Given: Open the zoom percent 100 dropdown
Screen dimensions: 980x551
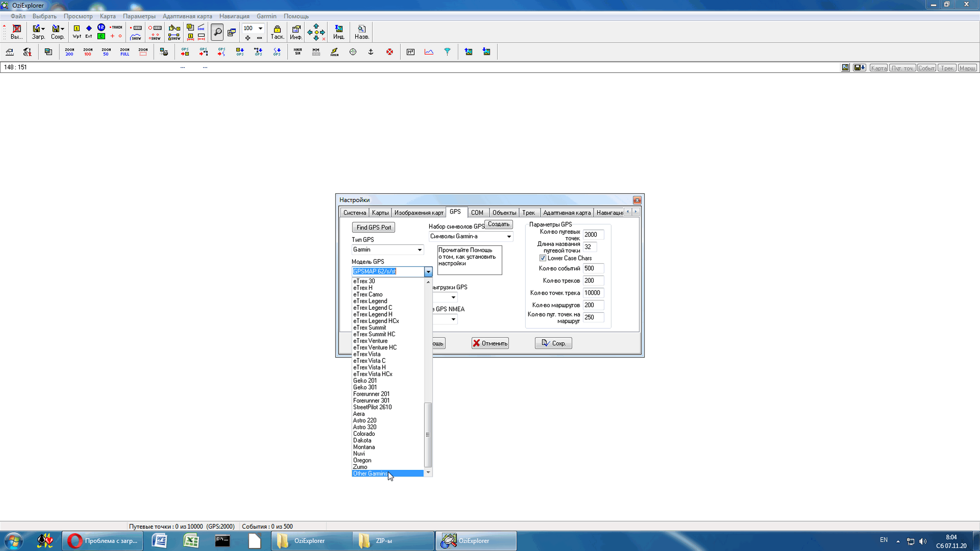Looking at the screenshot, I should [x=261, y=28].
